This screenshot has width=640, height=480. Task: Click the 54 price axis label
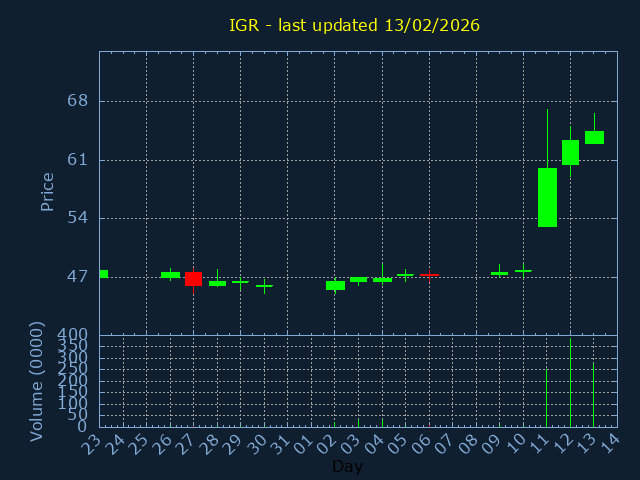point(77,218)
